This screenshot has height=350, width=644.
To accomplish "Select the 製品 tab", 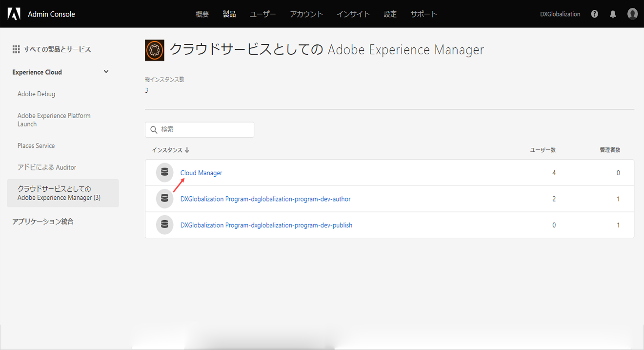I will (x=229, y=14).
